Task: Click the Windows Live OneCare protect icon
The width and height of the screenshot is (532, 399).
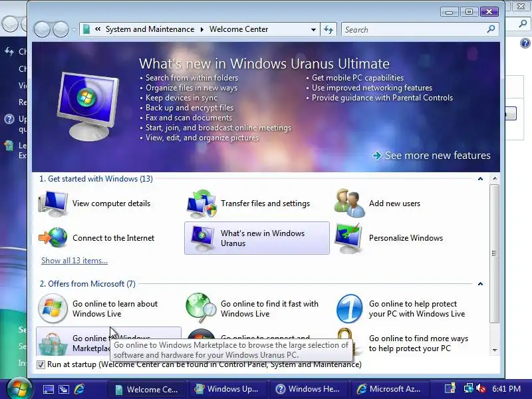Action: click(x=350, y=309)
